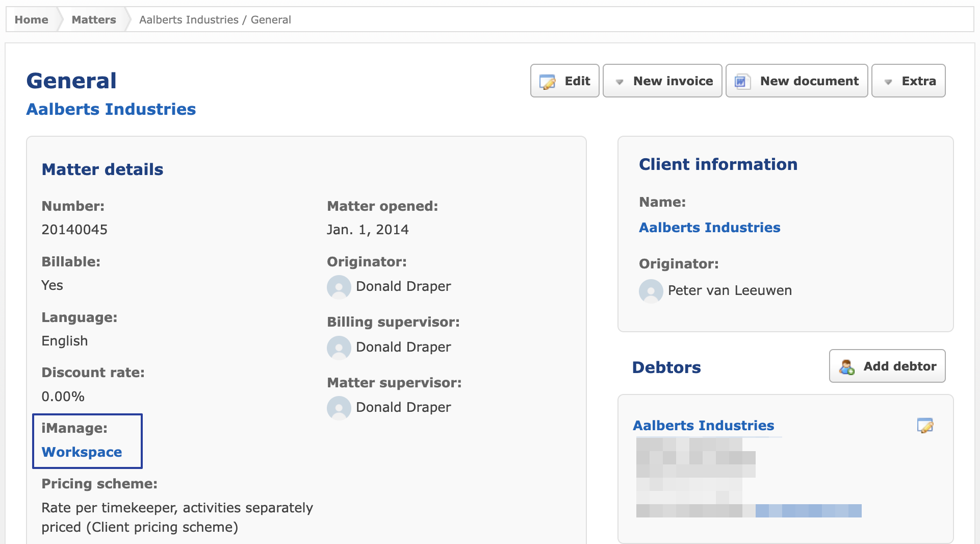Open Matters in the breadcrumb
Image resolution: width=980 pixels, height=544 pixels.
coord(94,19)
